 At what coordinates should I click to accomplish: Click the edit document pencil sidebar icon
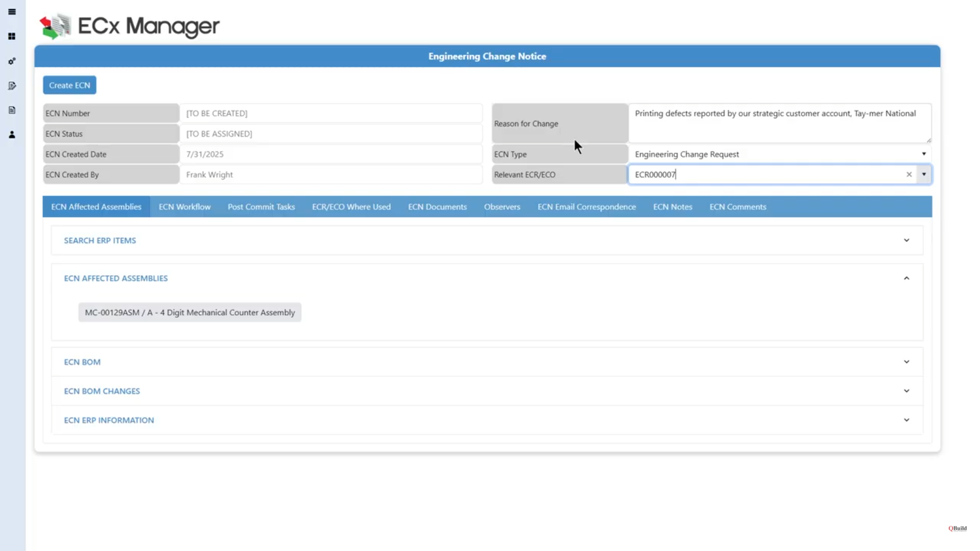[12, 86]
